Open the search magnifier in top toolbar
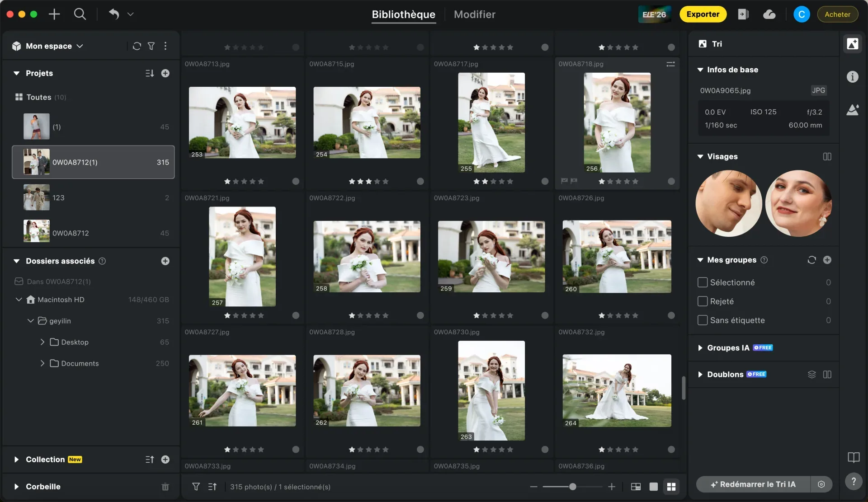 80,14
